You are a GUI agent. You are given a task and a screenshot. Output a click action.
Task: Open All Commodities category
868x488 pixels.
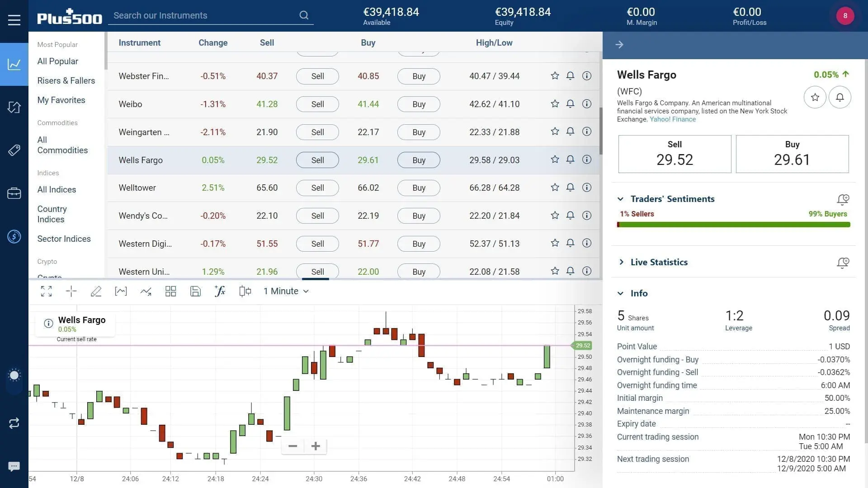click(x=62, y=145)
